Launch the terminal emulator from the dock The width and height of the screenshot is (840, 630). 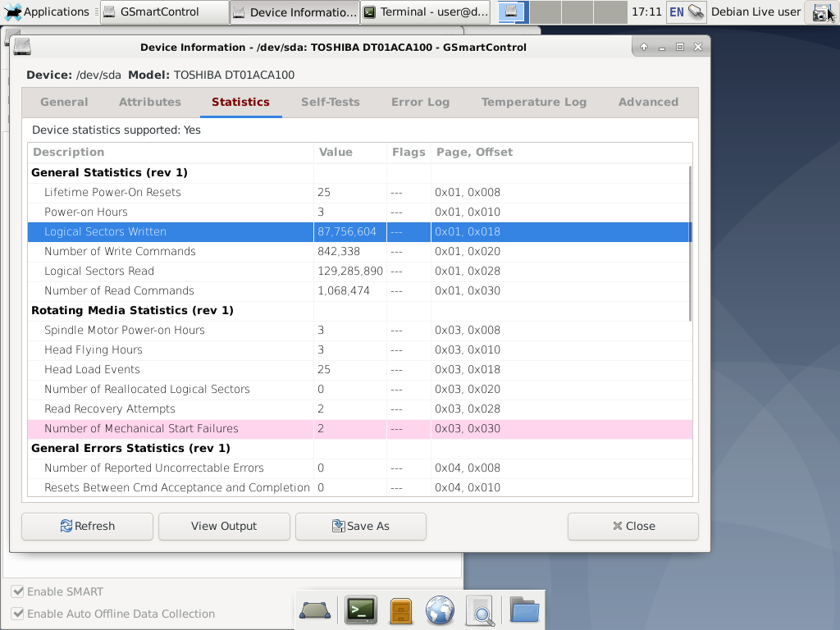tap(361, 610)
